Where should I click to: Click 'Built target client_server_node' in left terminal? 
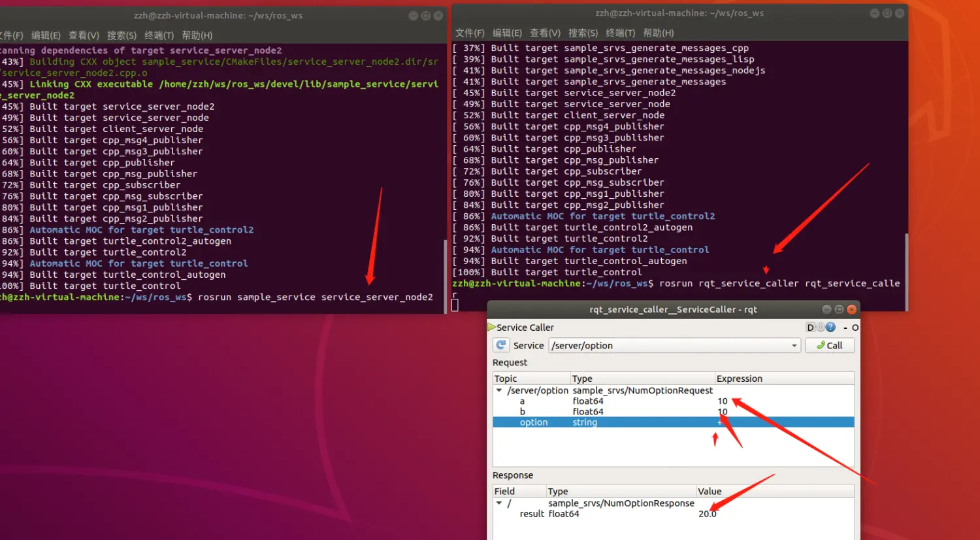pos(103,129)
